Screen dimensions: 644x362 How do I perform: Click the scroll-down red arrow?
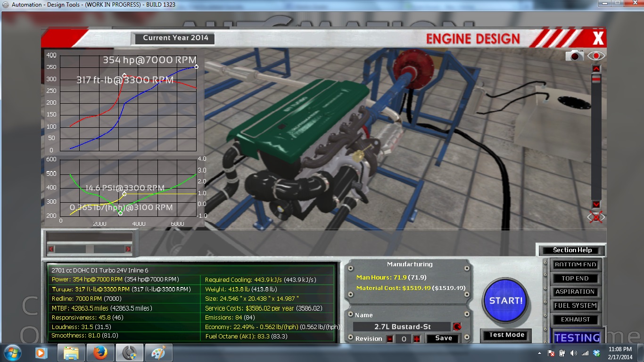(x=596, y=205)
